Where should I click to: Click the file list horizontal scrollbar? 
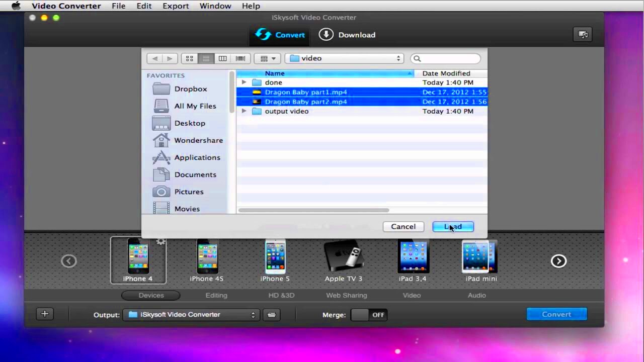313,210
